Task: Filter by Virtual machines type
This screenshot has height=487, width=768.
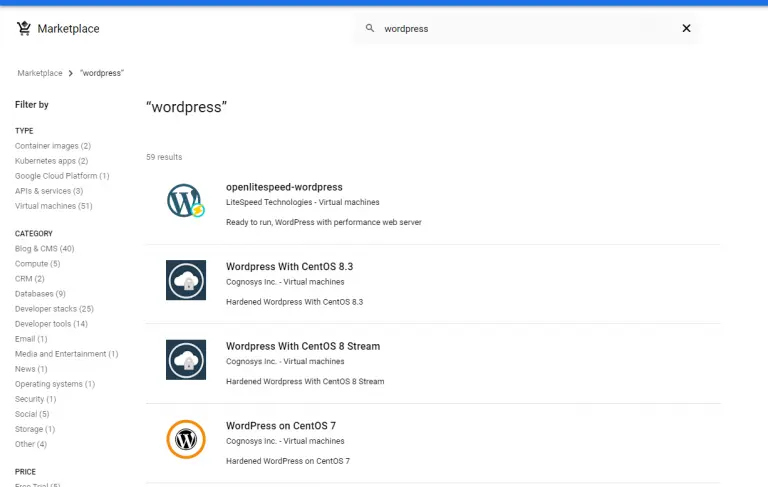Action: click(x=53, y=206)
